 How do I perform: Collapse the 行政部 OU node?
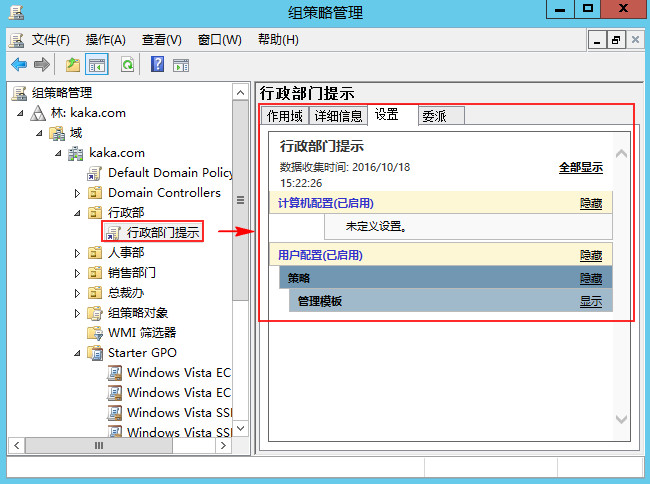(77, 213)
